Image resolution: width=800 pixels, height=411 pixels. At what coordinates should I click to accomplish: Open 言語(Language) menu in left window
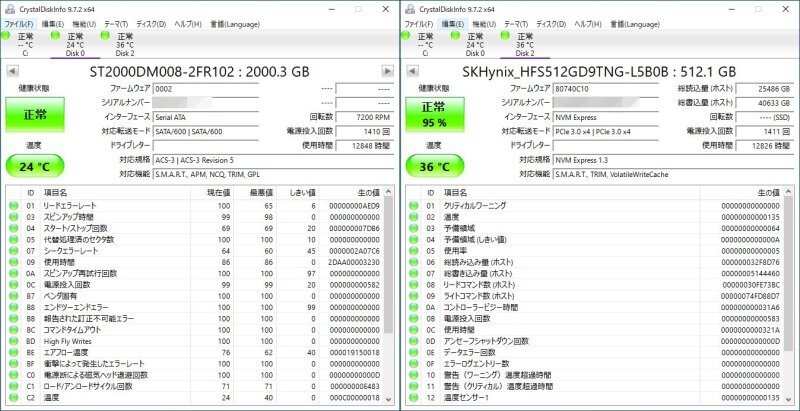coord(235,24)
